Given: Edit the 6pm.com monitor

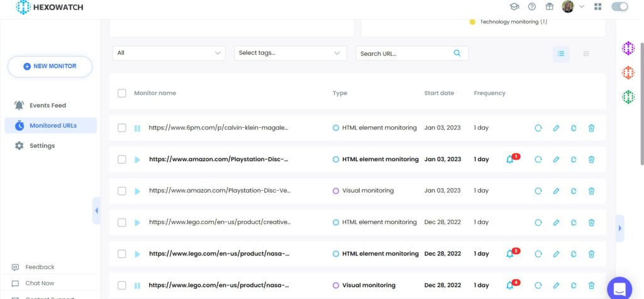Looking at the screenshot, I should click(x=556, y=128).
